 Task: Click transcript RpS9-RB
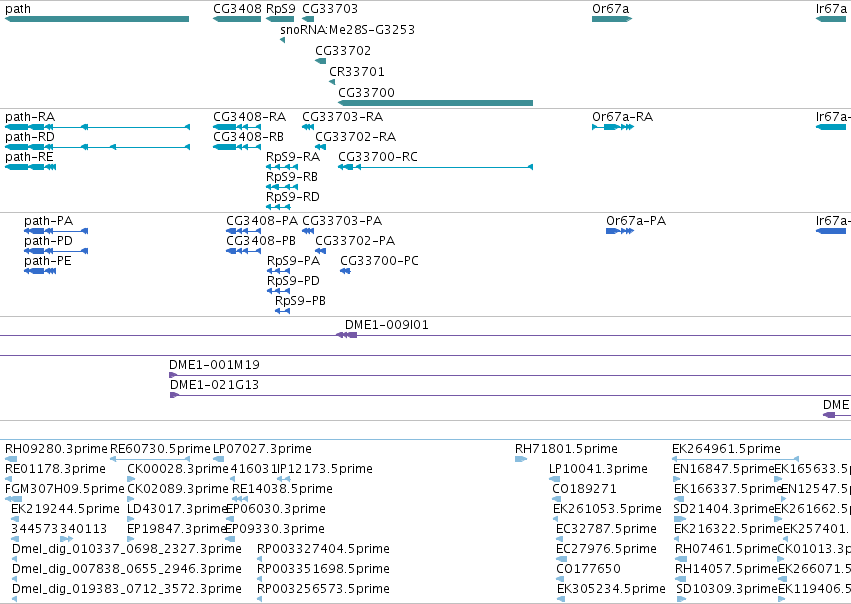click(282, 187)
